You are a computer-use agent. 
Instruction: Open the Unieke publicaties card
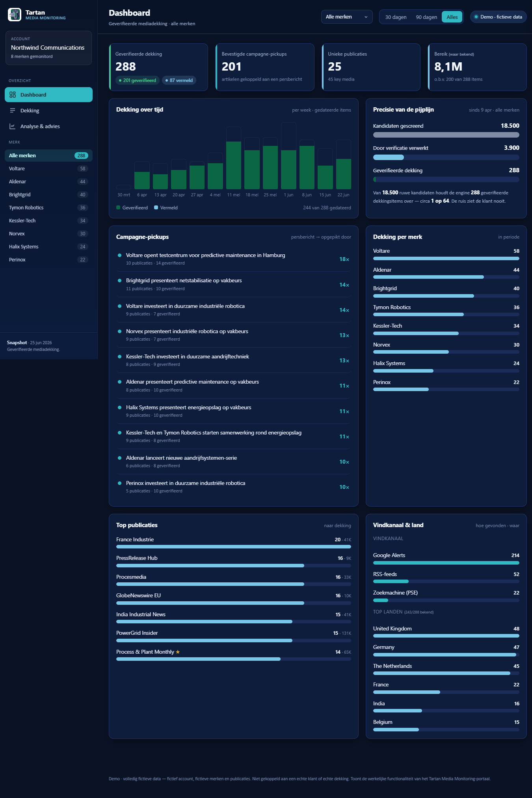pos(371,67)
